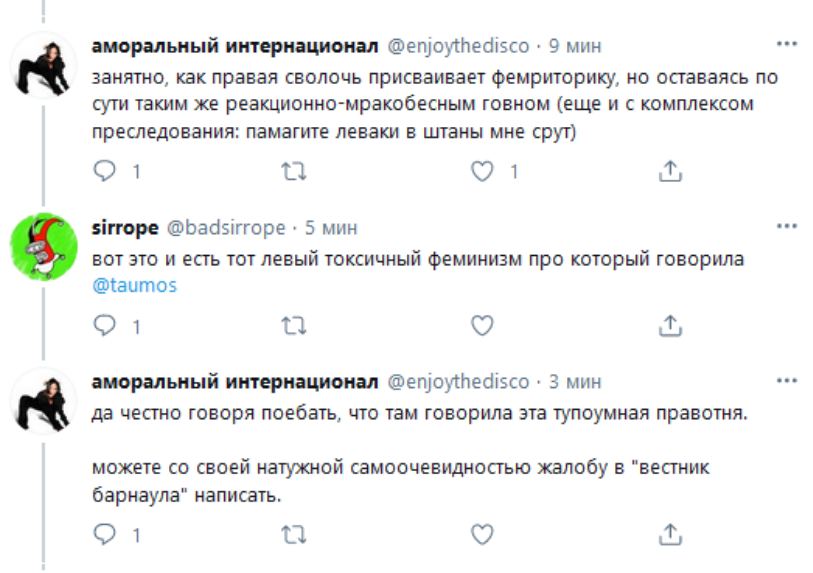813x573 pixels.
Task: Click sirrope's green jester avatar
Action: coord(46,246)
